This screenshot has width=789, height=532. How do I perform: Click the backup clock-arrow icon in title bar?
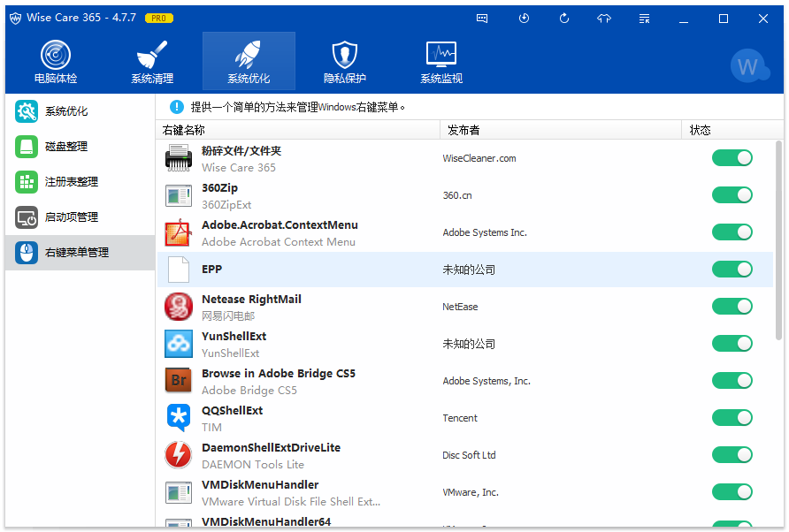pos(524,19)
